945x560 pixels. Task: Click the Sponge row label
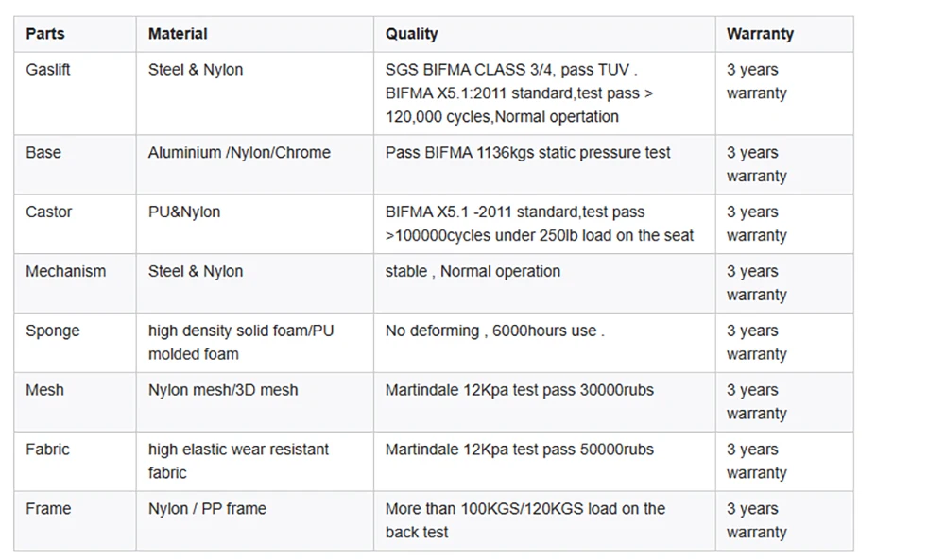52,331
